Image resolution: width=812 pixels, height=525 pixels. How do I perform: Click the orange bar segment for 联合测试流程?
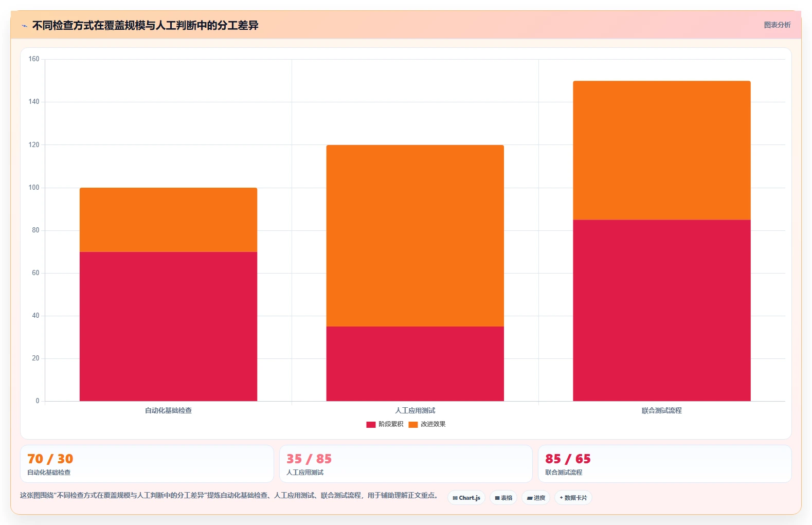[662, 151]
